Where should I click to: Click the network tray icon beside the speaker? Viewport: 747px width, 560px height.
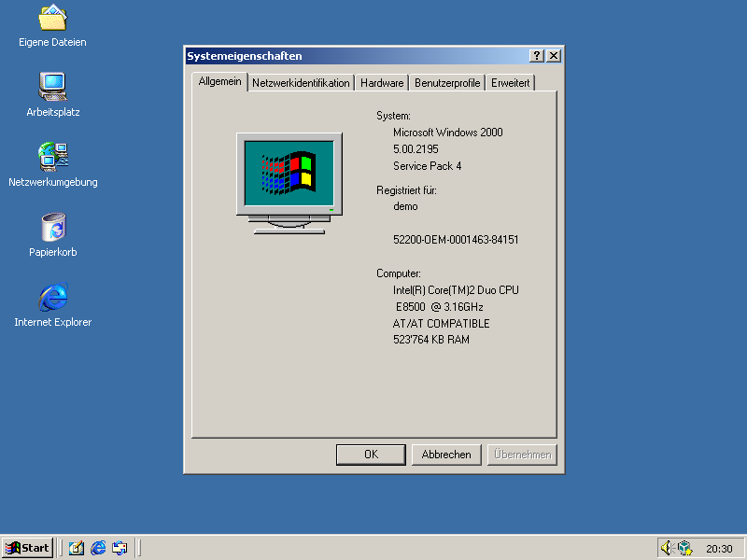click(684, 548)
